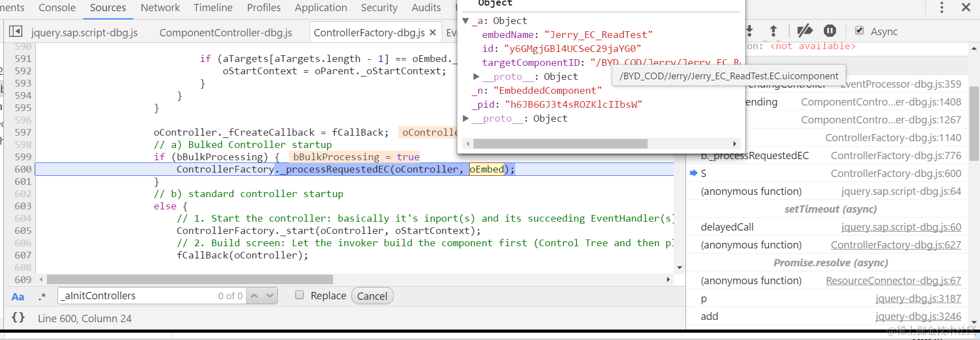Open the Security tab
Image resolution: width=980 pixels, height=340 pixels.
pyautogui.click(x=379, y=8)
